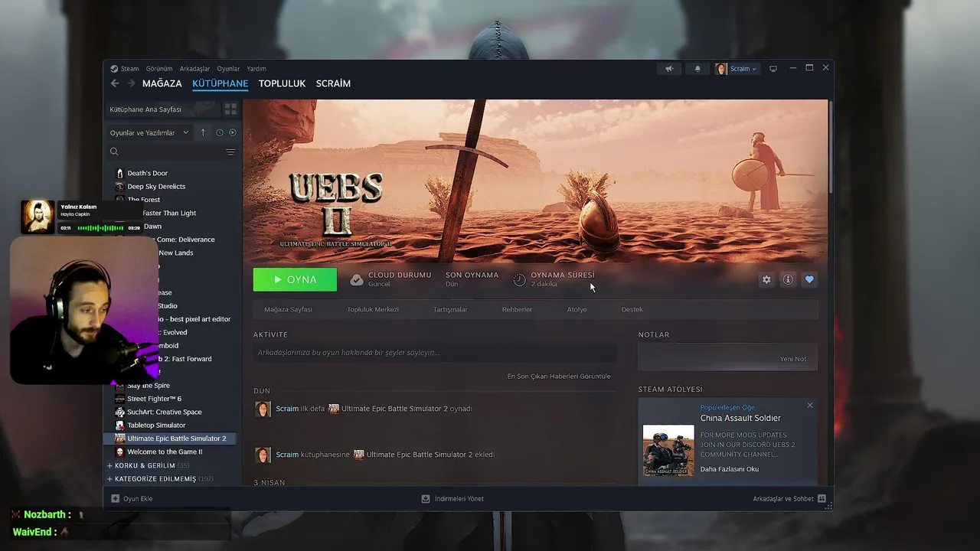Click Welcome to the Game II icon
The height and width of the screenshot is (551, 980).
click(x=119, y=452)
